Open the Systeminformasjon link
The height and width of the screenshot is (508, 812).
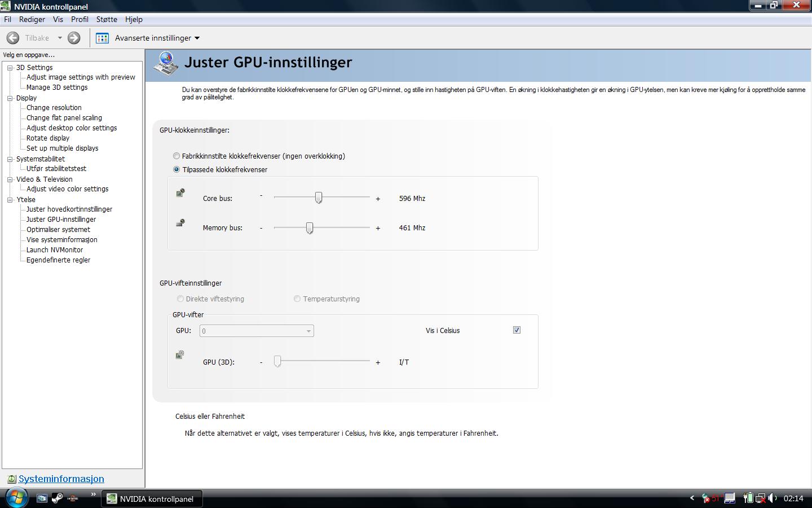[x=61, y=479]
